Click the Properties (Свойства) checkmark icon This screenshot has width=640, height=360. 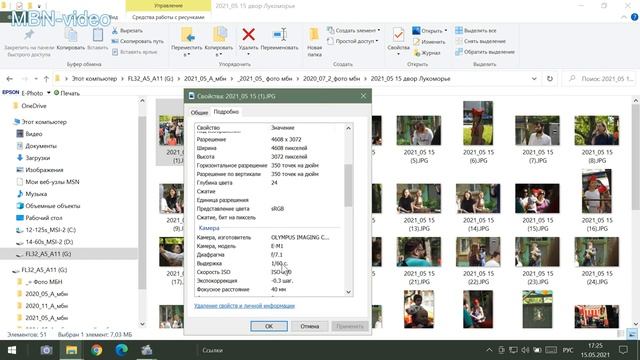tap(398, 35)
